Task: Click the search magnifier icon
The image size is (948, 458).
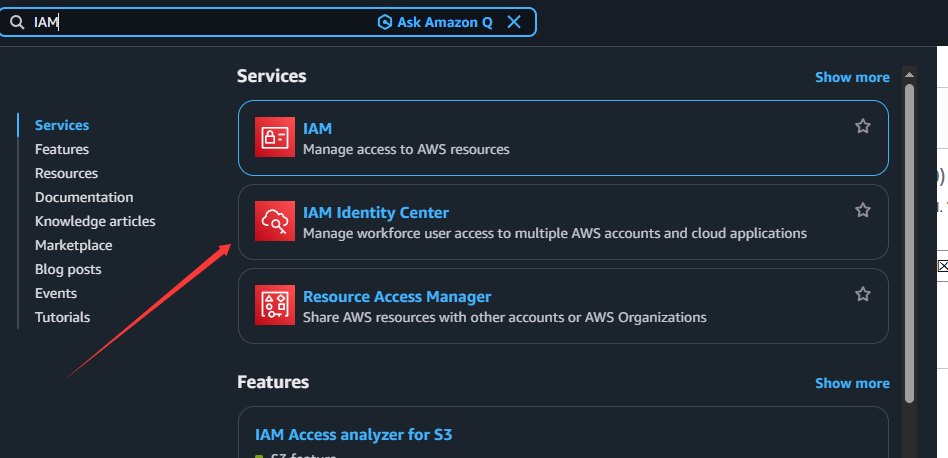Action: tap(17, 22)
